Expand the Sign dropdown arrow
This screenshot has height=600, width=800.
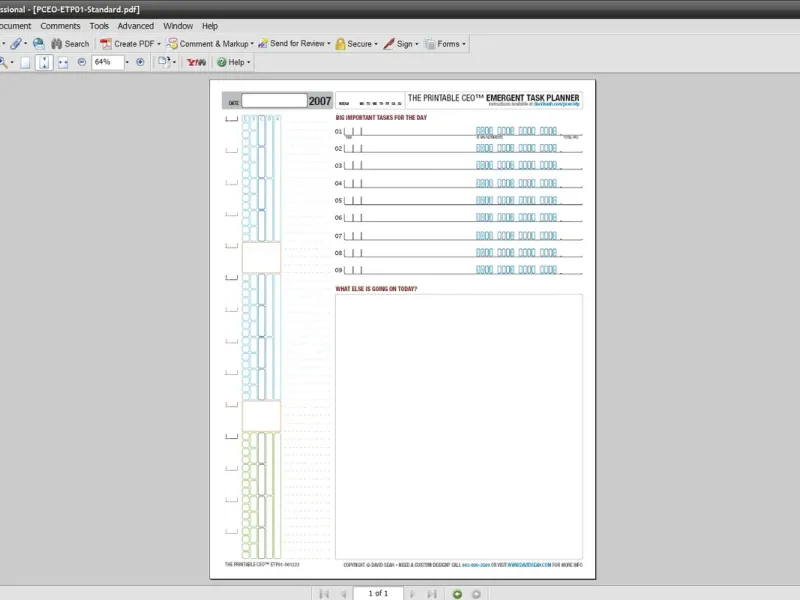click(x=416, y=44)
